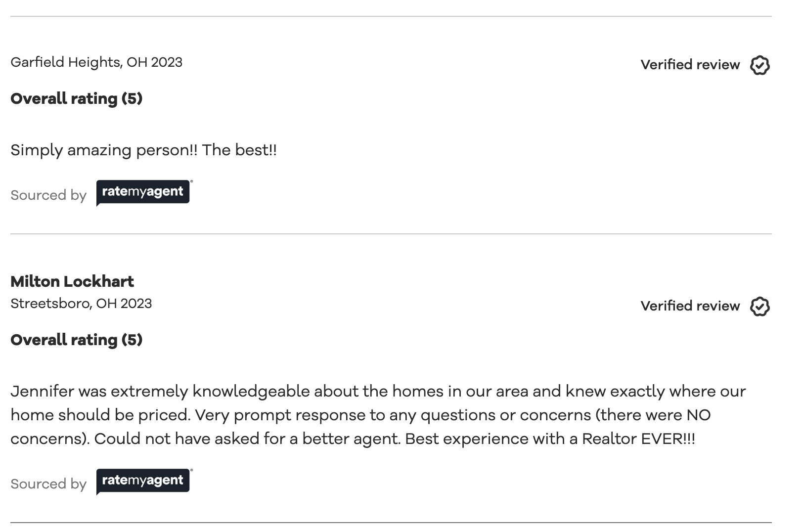Click the "The best!!" phrase

(x=239, y=150)
